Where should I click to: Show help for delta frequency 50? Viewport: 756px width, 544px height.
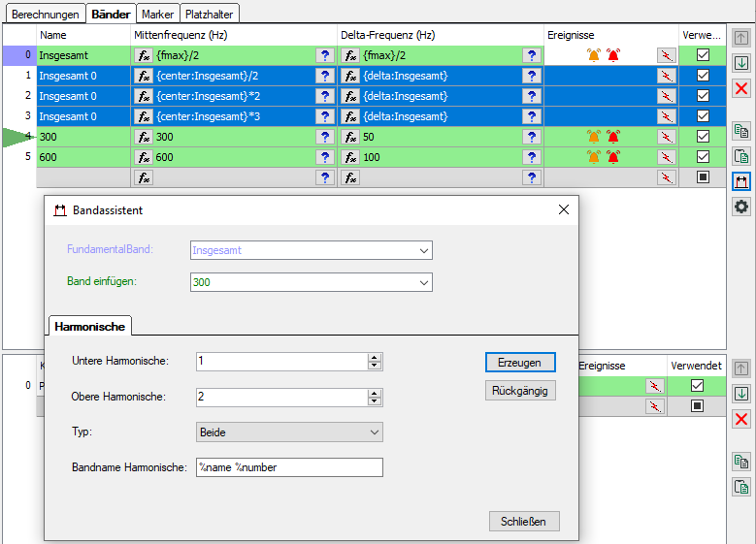click(x=531, y=137)
